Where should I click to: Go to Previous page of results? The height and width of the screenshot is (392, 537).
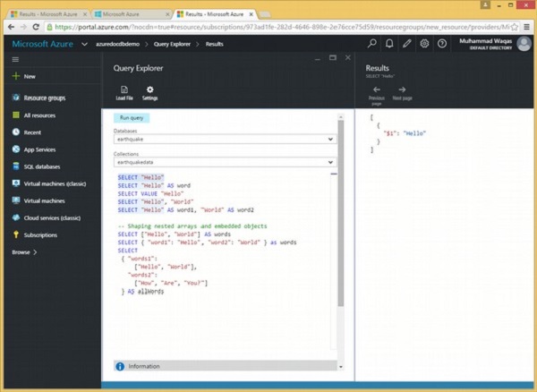coord(377,89)
